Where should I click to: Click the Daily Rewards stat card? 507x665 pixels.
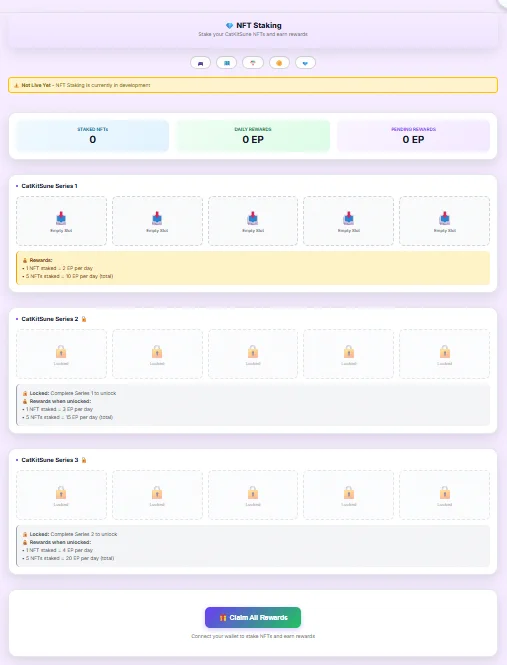coord(253,136)
